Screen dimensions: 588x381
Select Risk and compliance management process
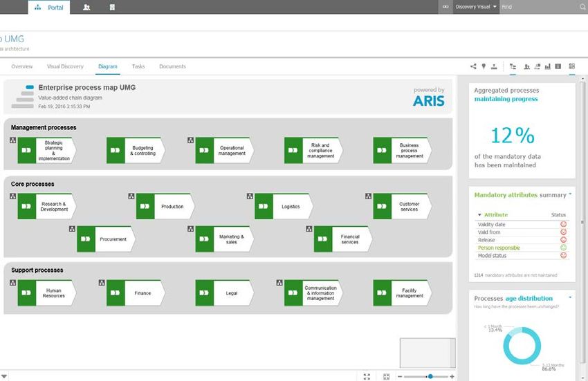313,150
